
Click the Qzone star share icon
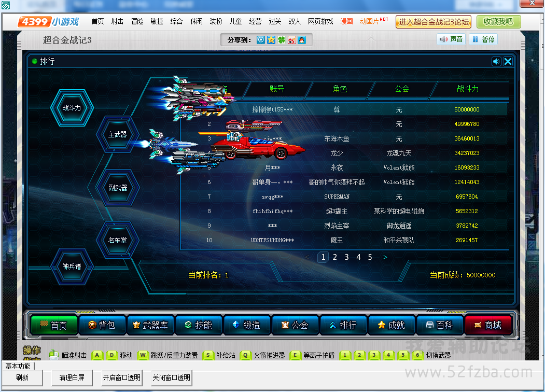(271, 40)
